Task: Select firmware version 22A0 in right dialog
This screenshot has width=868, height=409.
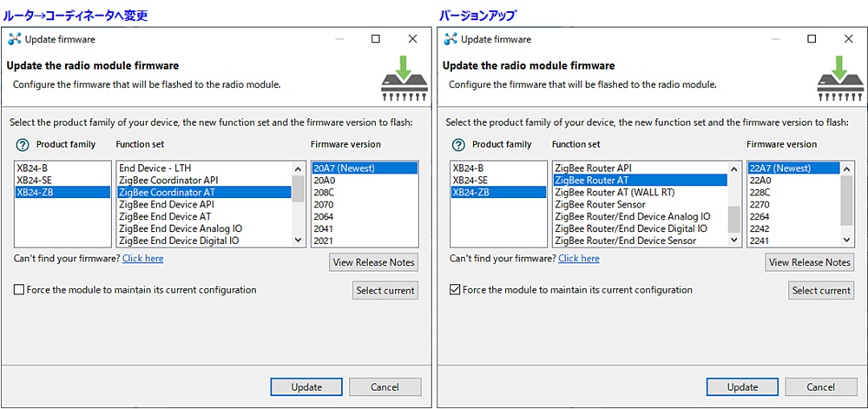Action: pos(761,180)
